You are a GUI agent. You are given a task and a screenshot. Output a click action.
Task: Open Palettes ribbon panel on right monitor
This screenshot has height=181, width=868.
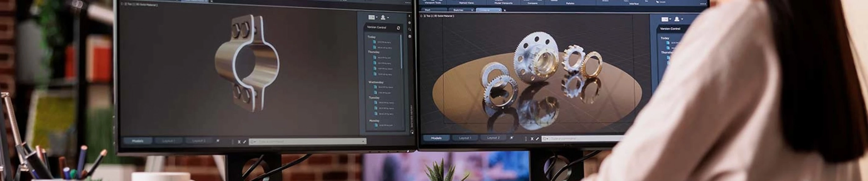tap(570, 3)
